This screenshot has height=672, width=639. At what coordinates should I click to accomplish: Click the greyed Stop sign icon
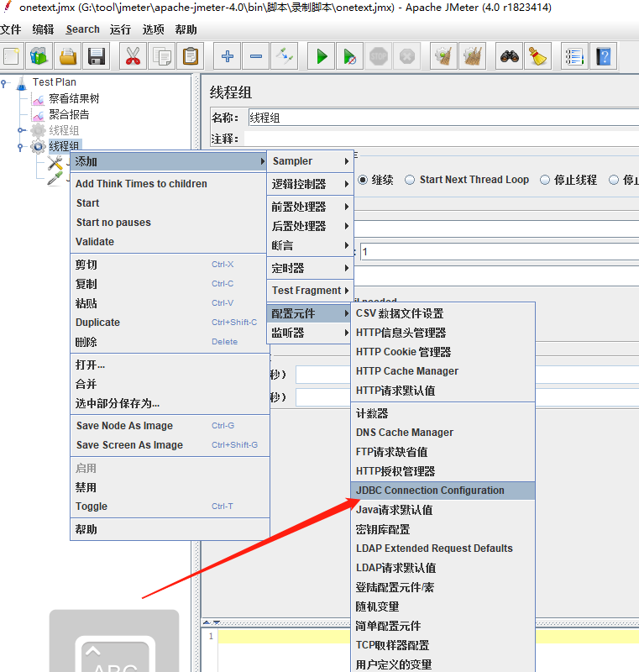pos(378,56)
